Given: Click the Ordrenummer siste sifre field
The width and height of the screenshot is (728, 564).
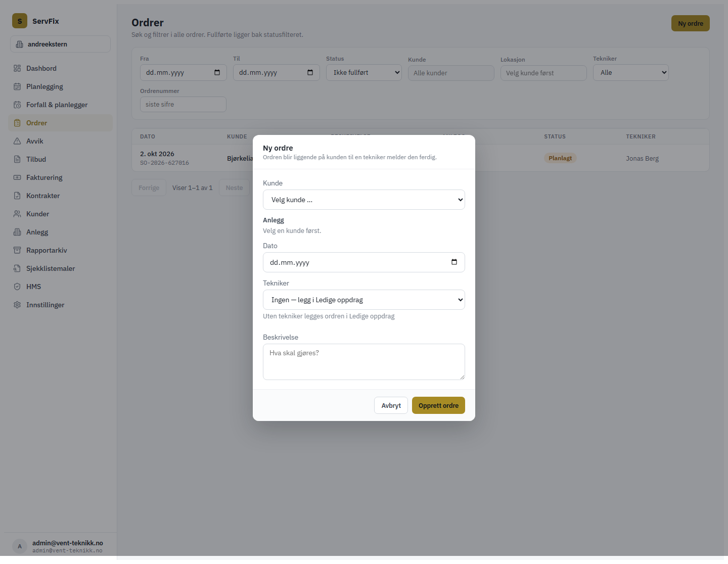Looking at the screenshot, I should [x=183, y=104].
